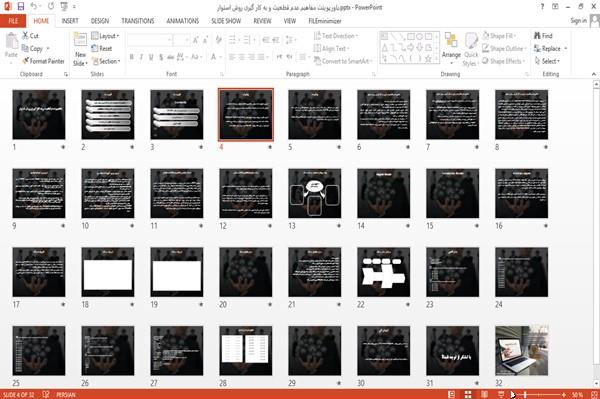This screenshot has width=600, height=399.
Task: Switch to the ANIMATIONS tab
Action: click(x=183, y=21)
